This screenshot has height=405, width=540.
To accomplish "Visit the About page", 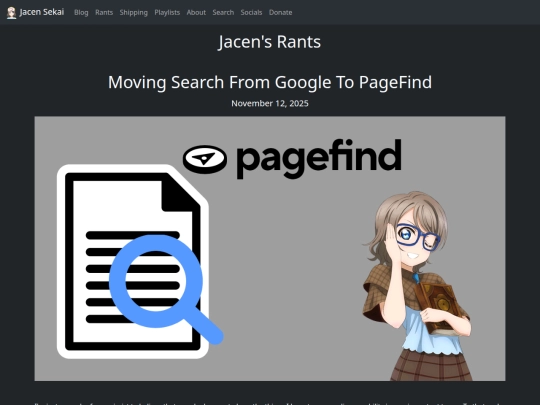I will click(x=196, y=12).
